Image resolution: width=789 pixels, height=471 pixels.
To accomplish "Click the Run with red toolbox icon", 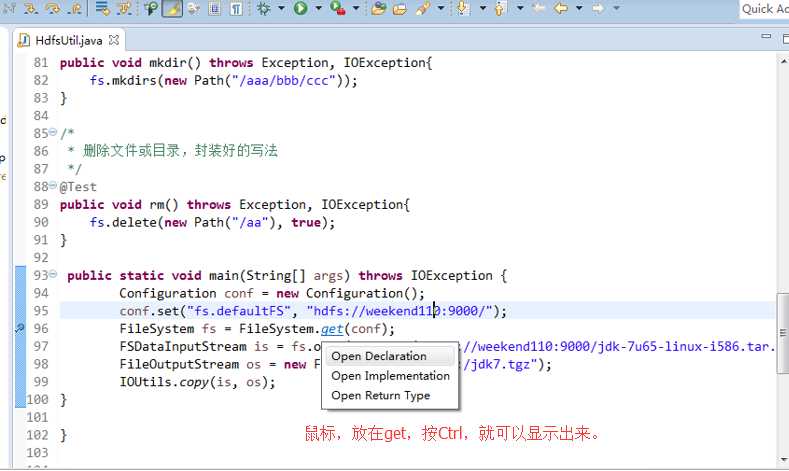I will click(338, 8).
